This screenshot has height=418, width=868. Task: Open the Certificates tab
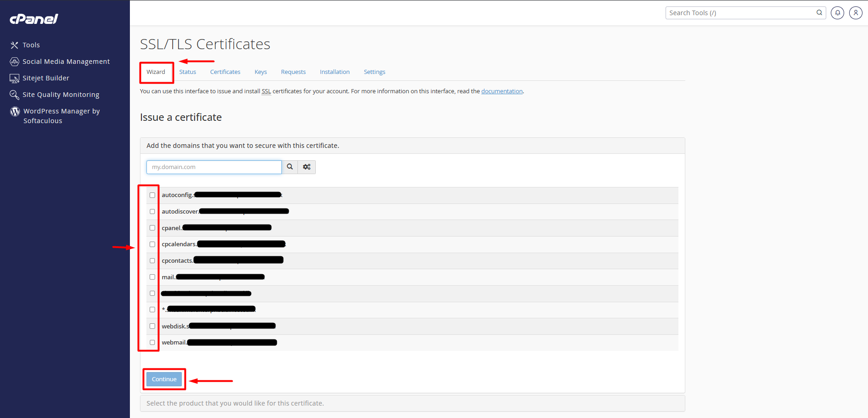[225, 72]
